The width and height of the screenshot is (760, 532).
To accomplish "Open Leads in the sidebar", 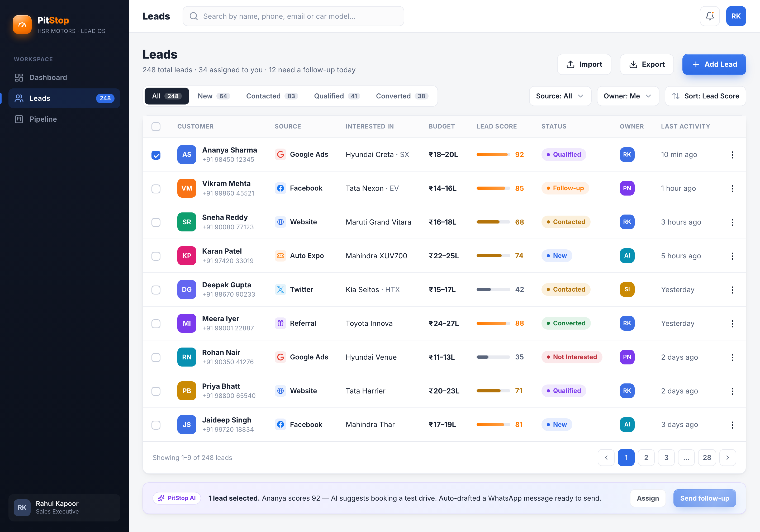I will click(x=64, y=98).
